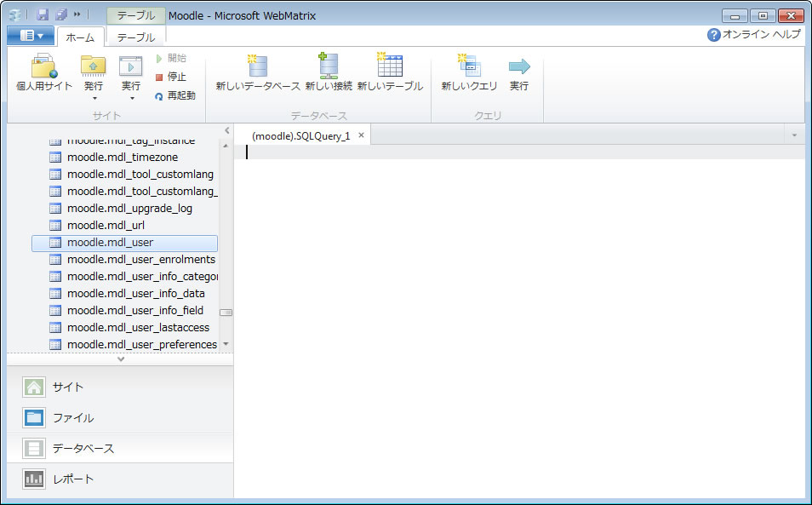Open the レポート workspace
Viewport: 812px width, 505px height.
pyautogui.click(x=73, y=479)
